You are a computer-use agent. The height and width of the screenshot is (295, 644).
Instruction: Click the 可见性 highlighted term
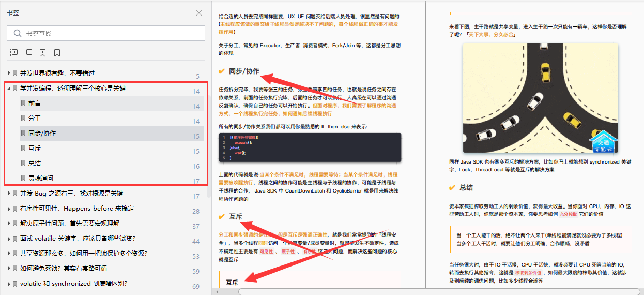266,252
